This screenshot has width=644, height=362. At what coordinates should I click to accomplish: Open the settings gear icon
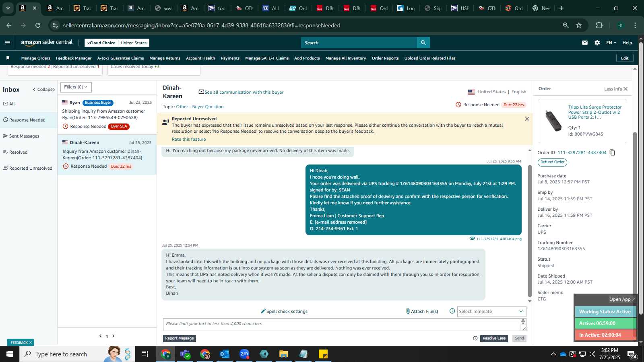[x=597, y=43]
